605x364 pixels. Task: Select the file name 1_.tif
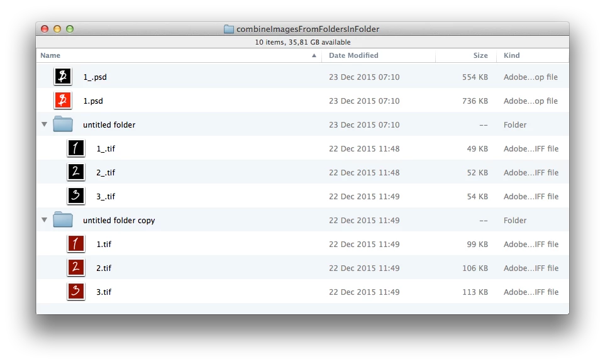[106, 148]
